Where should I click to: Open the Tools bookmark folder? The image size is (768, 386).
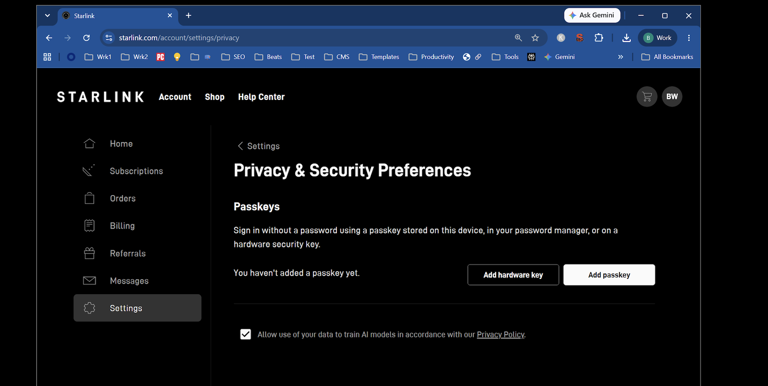coord(505,57)
